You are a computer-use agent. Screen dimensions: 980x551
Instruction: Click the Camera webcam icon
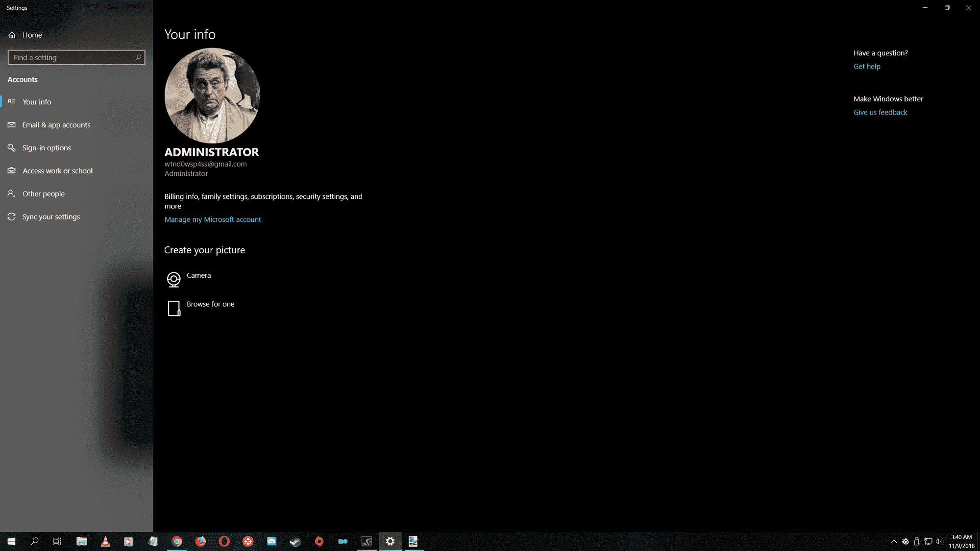173,279
